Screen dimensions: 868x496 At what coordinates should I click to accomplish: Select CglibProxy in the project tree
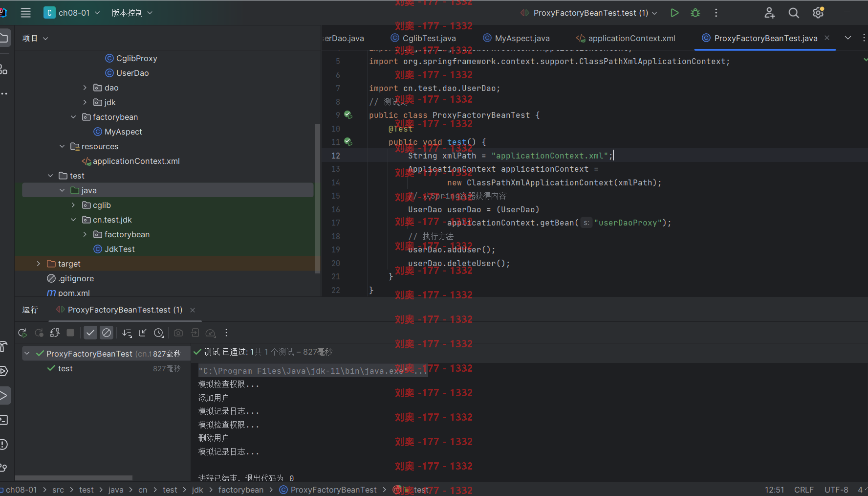(x=131, y=58)
